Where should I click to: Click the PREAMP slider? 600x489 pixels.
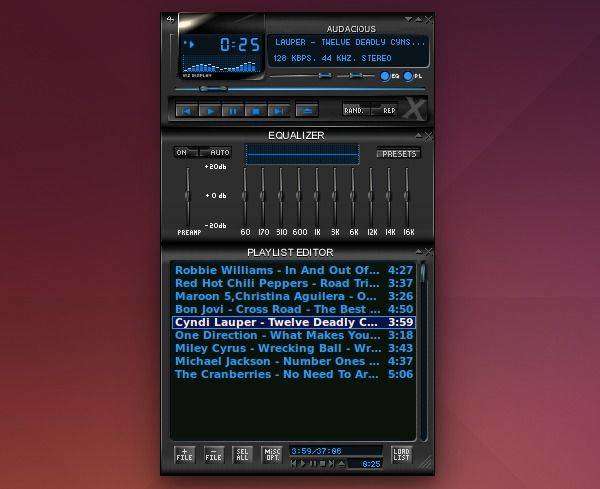pos(188,197)
